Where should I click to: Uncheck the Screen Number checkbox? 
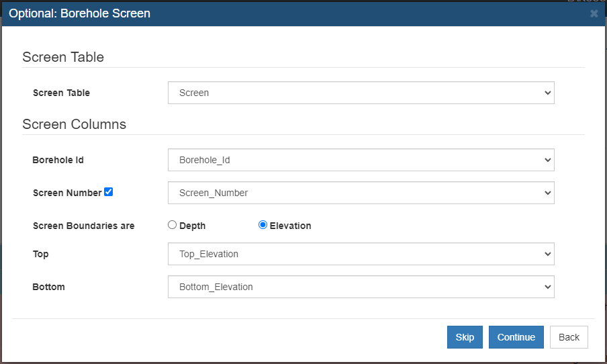[x=108, y=191]
